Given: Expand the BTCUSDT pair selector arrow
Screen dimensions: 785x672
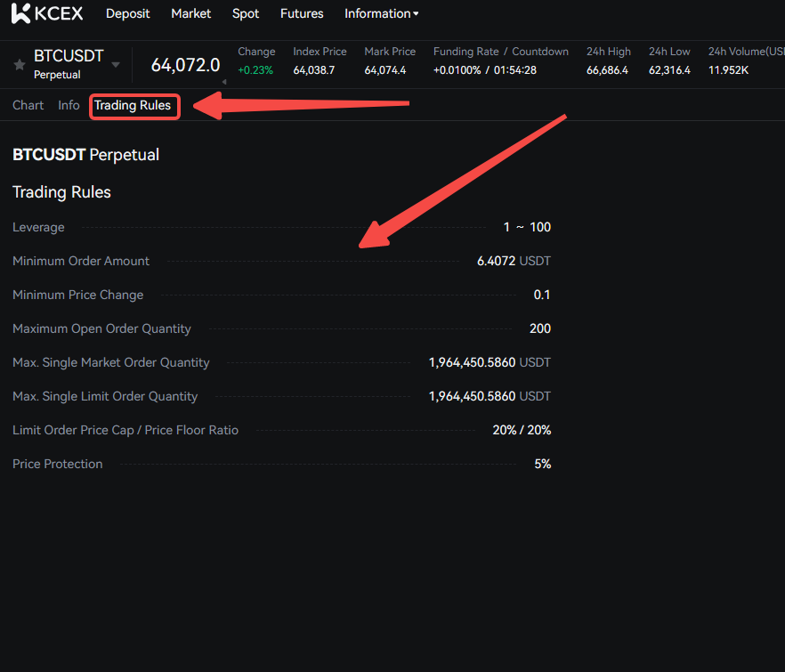Looking at the screenshot, I should click(x=116, y=65).
